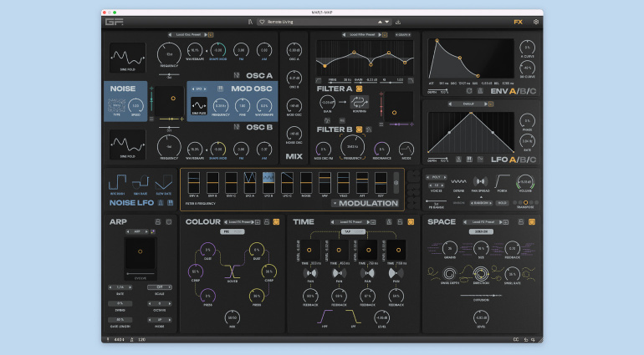This screenshot has width=644, height=355.
Task: Click the PRE button in COLOUR section
Action: click(226, 231)
